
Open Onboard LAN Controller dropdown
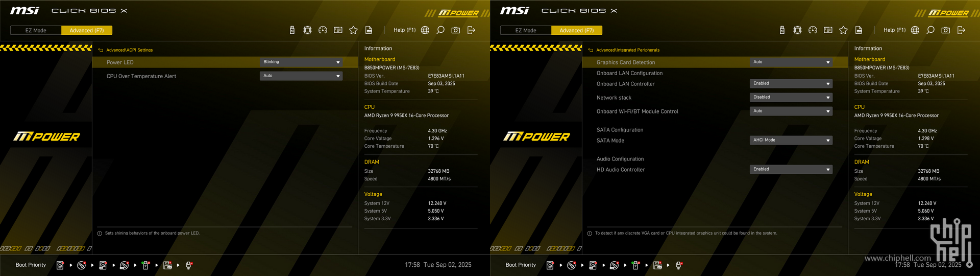pyautogui.click(x=791, y=84)
